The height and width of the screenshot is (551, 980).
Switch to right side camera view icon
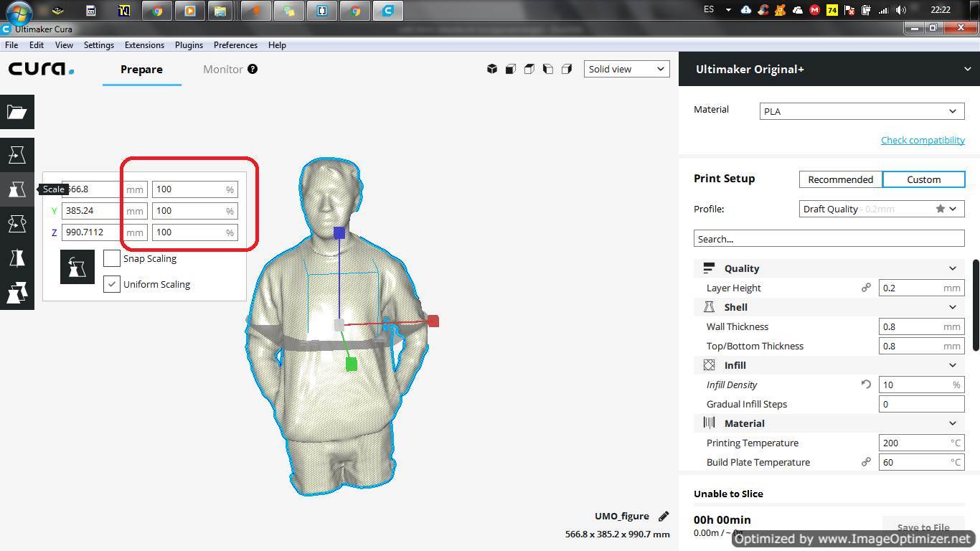point(567,69)
